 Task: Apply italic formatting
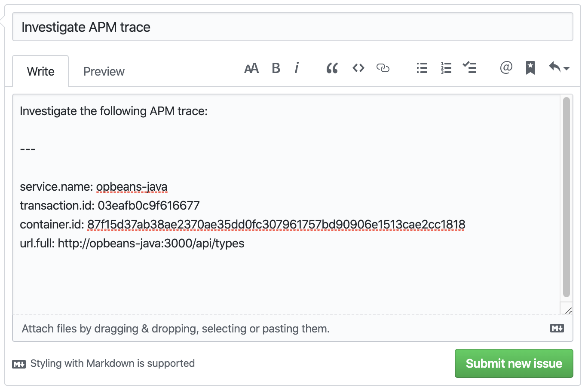tap(297, 68)
